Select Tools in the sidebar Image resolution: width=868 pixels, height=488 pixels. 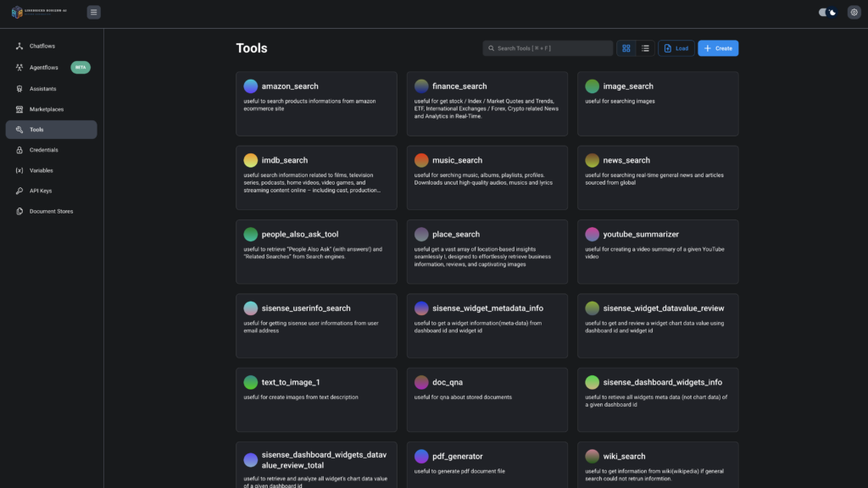(52, 130)
